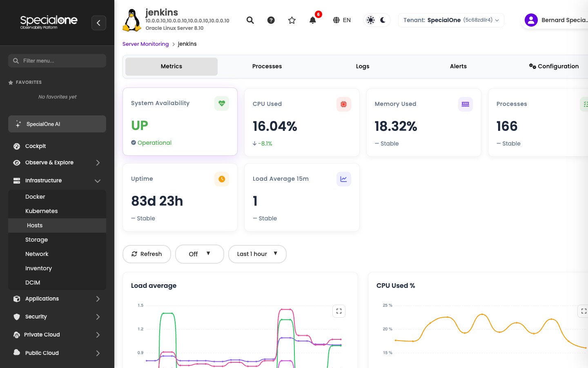Click the Uptime clock icon
The height and width of the screenshot is (368, 588).
pos(222,179)
